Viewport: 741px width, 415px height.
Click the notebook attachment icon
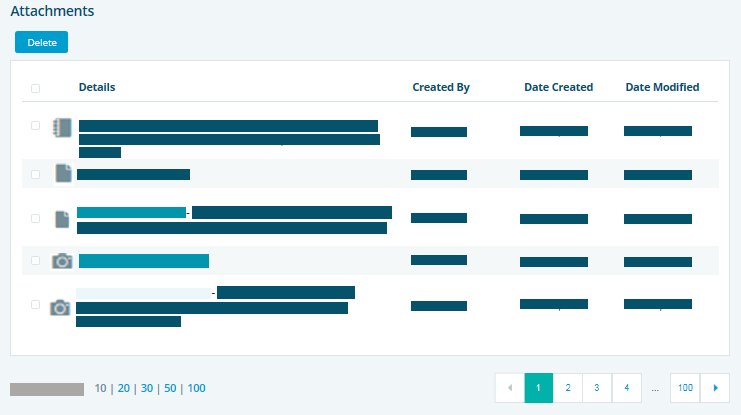click(x=62, y=128)
